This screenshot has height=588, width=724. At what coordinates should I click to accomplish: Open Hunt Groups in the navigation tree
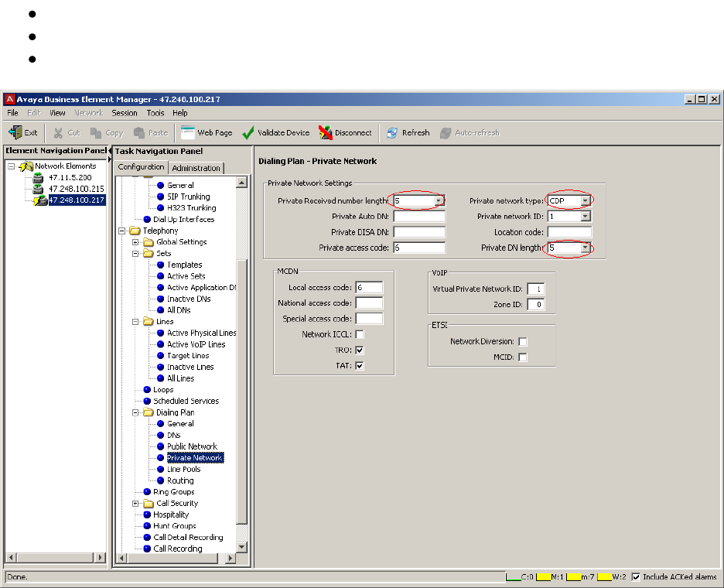point(174,526)
